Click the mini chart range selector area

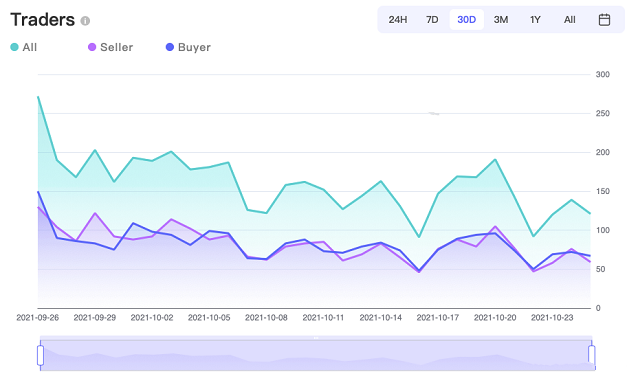[316, 355]
